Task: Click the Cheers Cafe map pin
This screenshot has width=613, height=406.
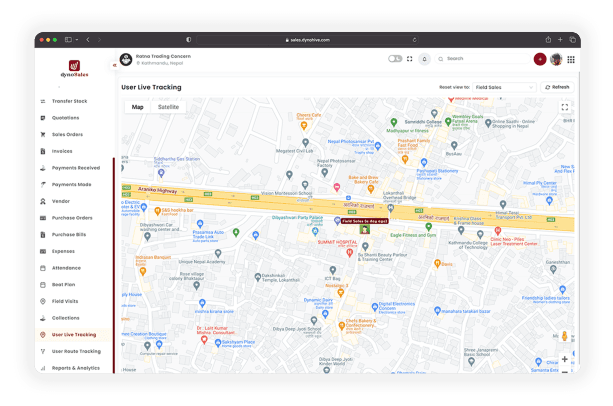Action: pos(304,126)
